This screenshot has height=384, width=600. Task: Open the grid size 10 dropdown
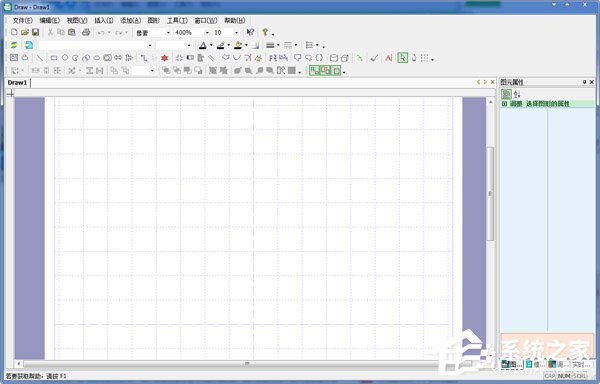pos(236,33)
